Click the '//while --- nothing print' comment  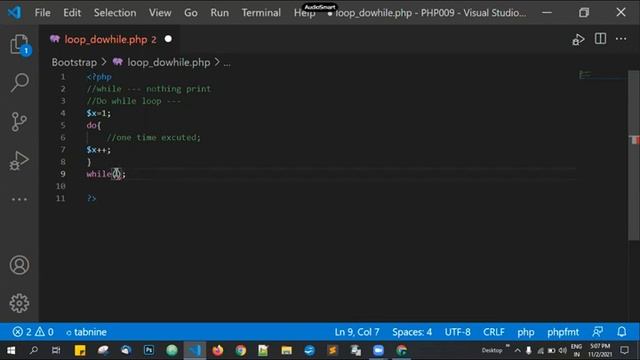(x=149, y=89)
